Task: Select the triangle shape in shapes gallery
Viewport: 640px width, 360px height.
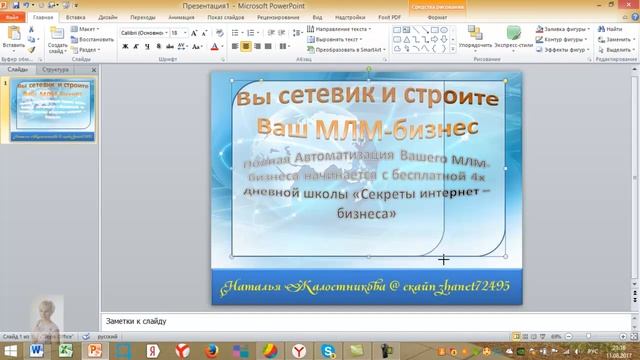Action: [x=407, y=40]
